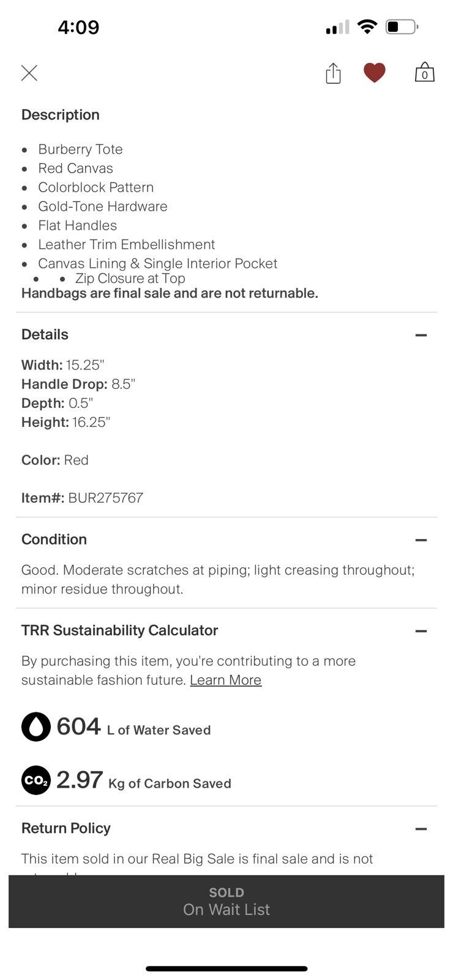
Task: Collapse the Condition section
Action: point(421,540)
